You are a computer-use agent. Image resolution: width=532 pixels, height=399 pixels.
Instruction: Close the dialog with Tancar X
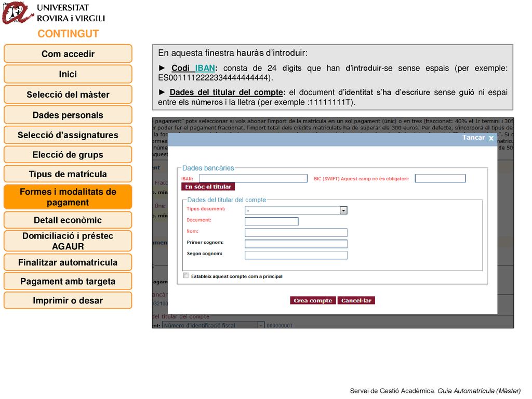click(x=478, y=138)
